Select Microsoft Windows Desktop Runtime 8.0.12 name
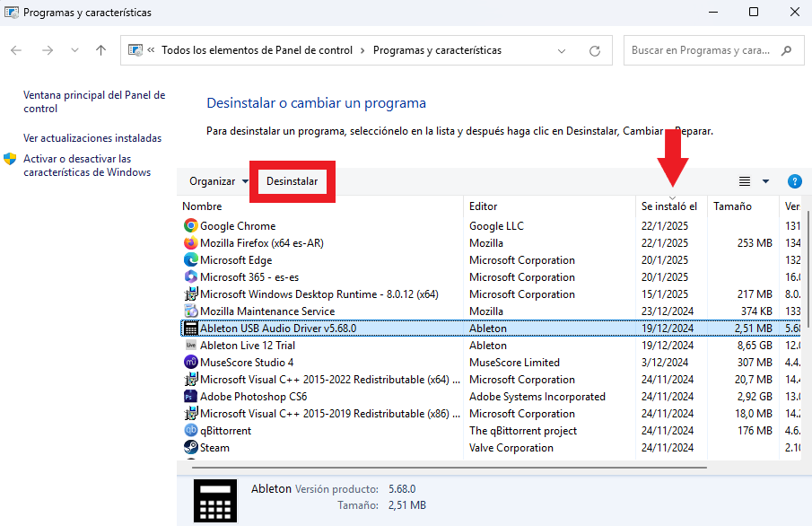The image size is (812, 526). click(319, 294)
